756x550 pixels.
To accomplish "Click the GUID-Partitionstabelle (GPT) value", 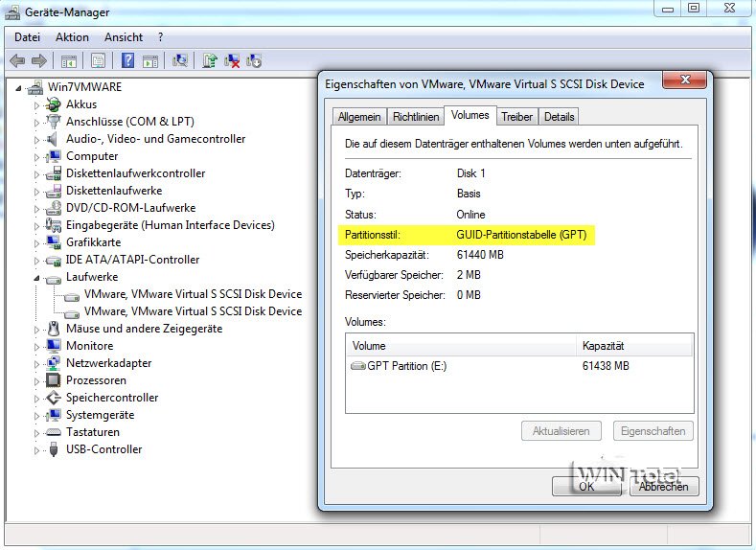I will (x=521, y=235).
